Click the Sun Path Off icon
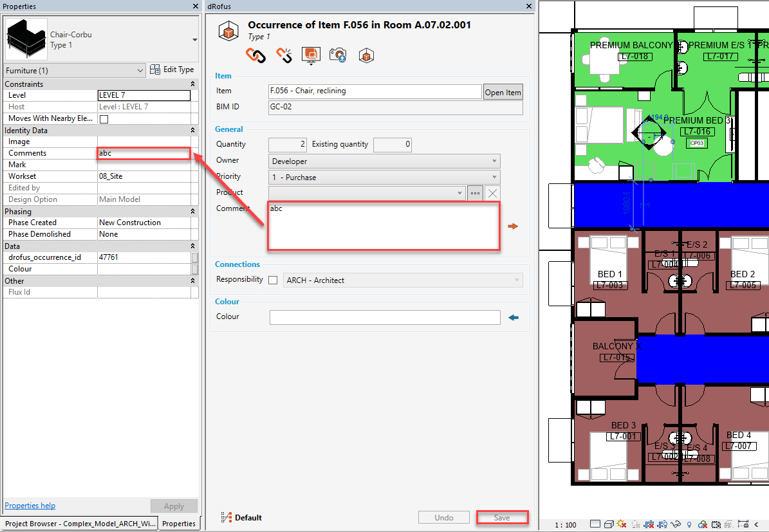Image resolution: width=769 pixels, height=532 pixels. (622, 524)
